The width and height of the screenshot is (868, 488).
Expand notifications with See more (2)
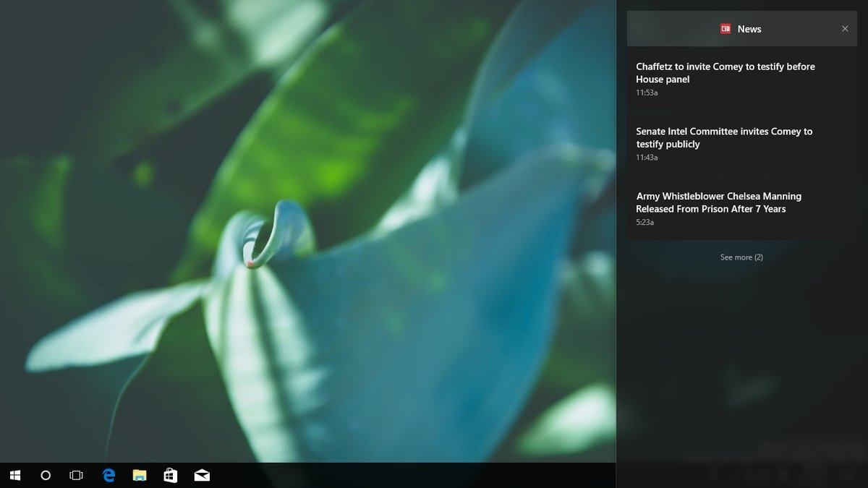coord(741,257)
